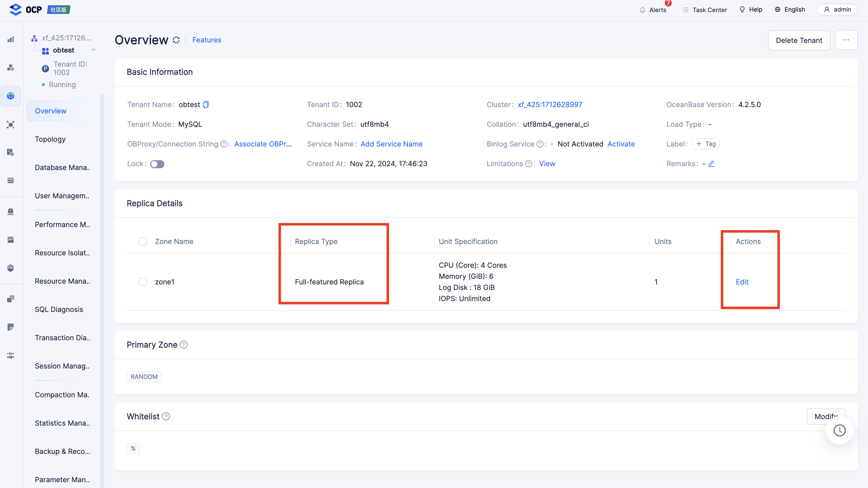Viewport: 868px width, 488px height.
Task: Go to SQL Diagnosis in sidebar
Action: pos(59,309)
